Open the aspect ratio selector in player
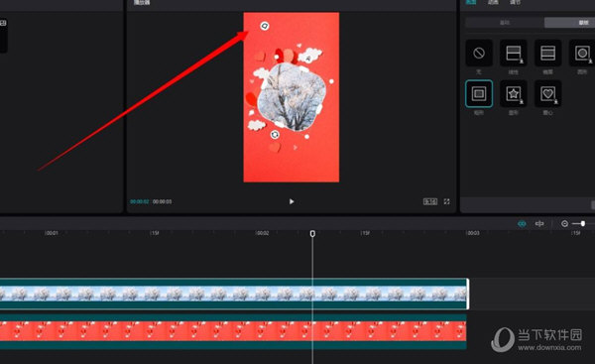 pyautogui.click(x=430, y=201)
